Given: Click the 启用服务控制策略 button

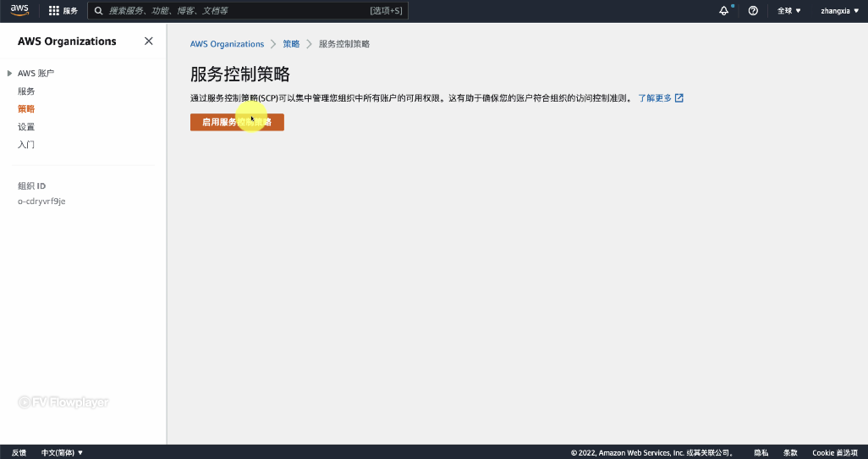Looking at the screenshot, I should click(x=237, y=122).
